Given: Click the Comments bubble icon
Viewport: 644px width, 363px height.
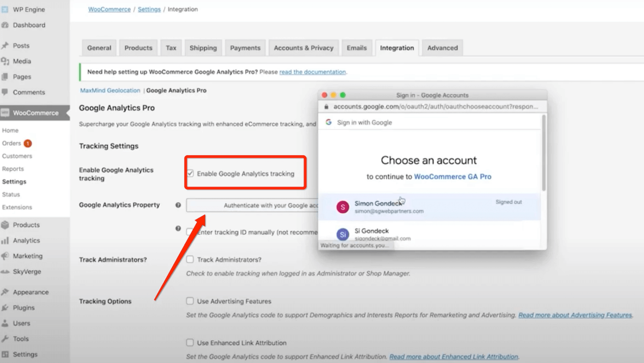Looking at the screenshot, I should pyautogui.click(x=5, y=92).
